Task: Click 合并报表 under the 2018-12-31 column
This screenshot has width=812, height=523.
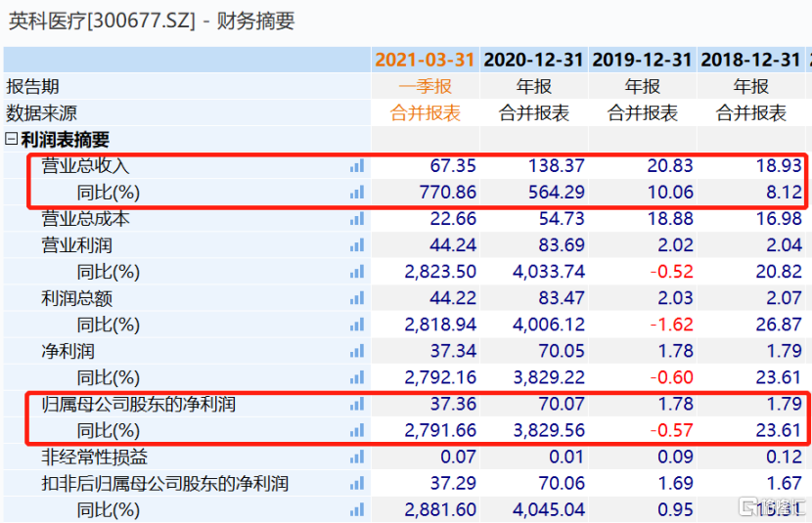Action: [751, 112]
